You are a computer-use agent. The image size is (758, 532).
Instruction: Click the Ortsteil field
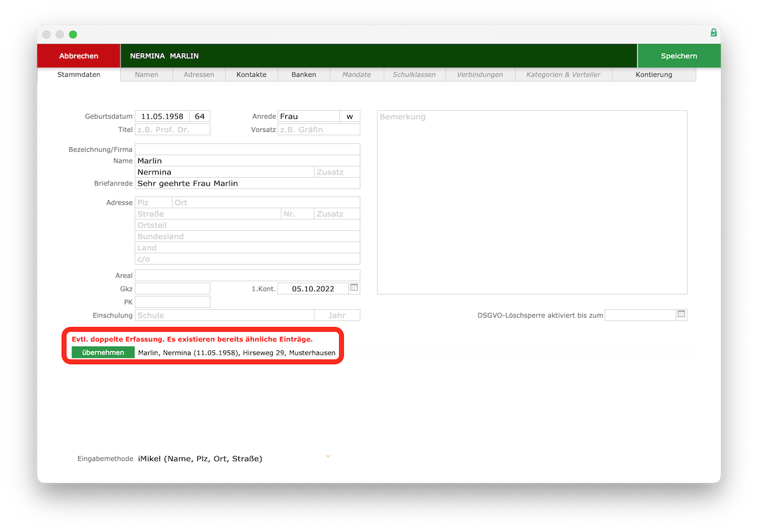click(x=248, y=225)
